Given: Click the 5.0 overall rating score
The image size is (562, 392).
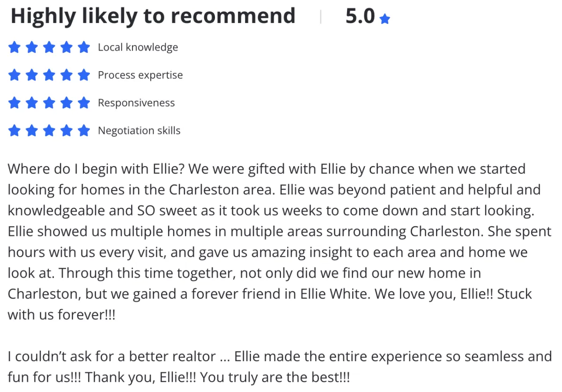Looking at the screenshot, I should [360, 16].
